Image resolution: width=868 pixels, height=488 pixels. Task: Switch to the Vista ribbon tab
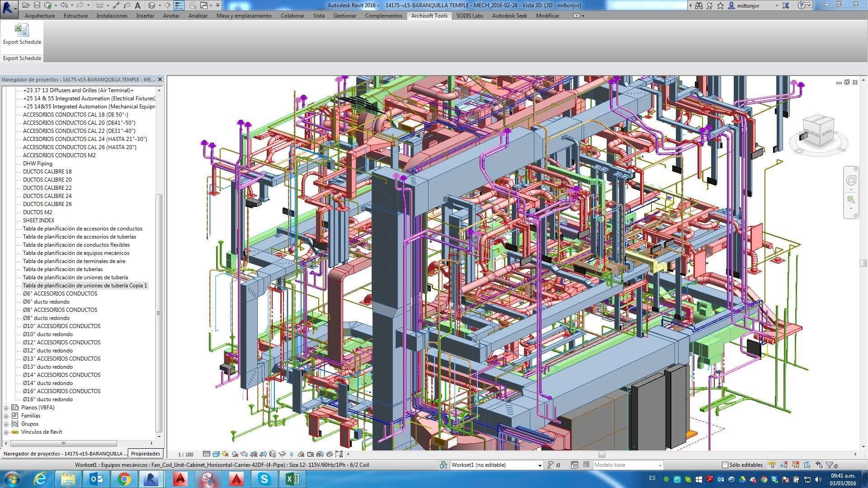tap(319, 16)
